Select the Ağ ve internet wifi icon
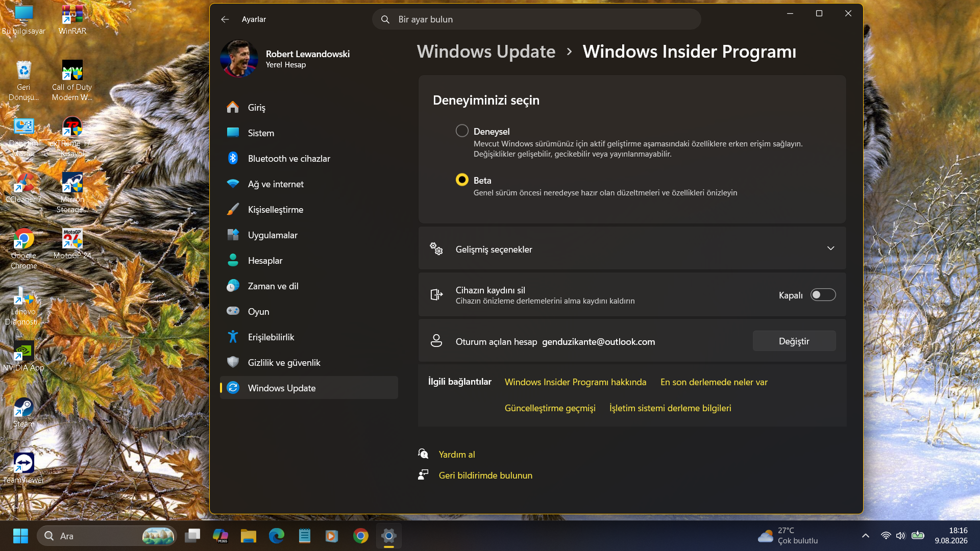The image size is (980, 551). (233, 184)
